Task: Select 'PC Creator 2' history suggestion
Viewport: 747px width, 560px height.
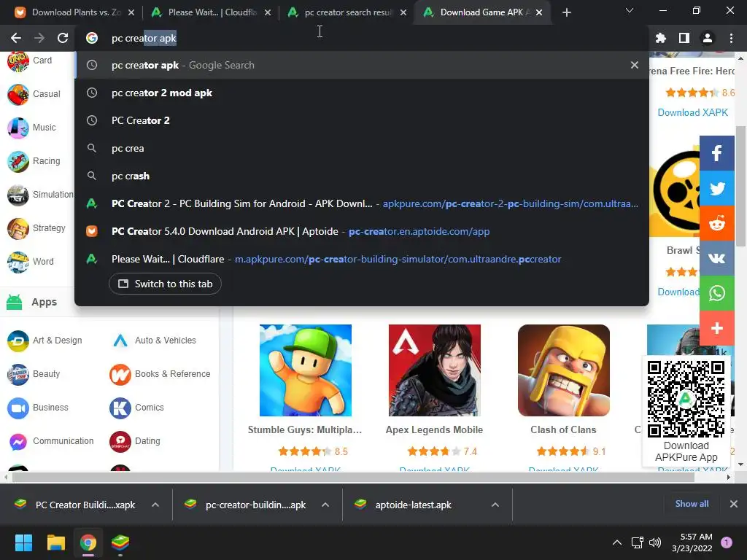Action: [x=362, y=120]
